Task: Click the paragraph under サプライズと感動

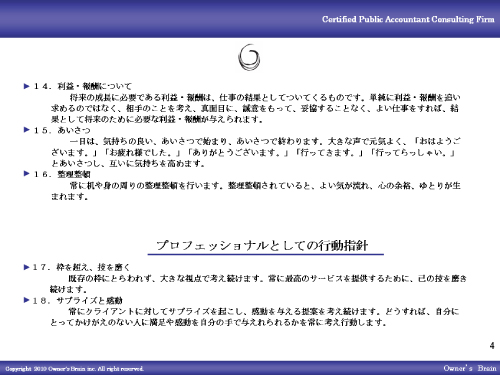Action: coord(255,317)
